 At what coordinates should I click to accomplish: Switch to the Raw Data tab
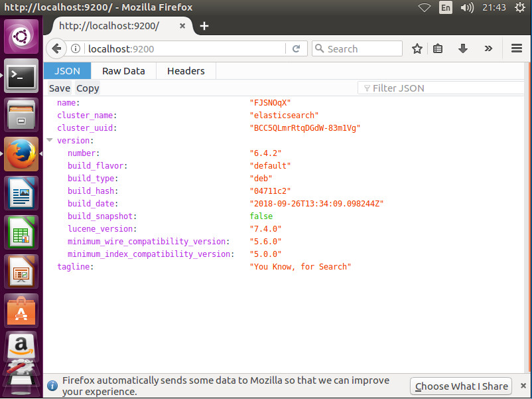point(123,70)
